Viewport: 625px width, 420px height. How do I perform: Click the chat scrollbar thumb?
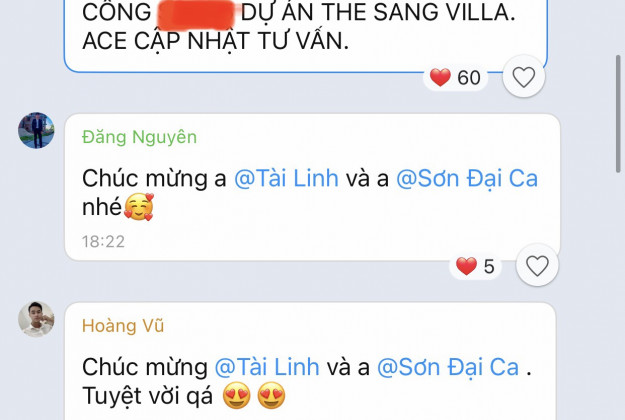[x=618, y=114]
